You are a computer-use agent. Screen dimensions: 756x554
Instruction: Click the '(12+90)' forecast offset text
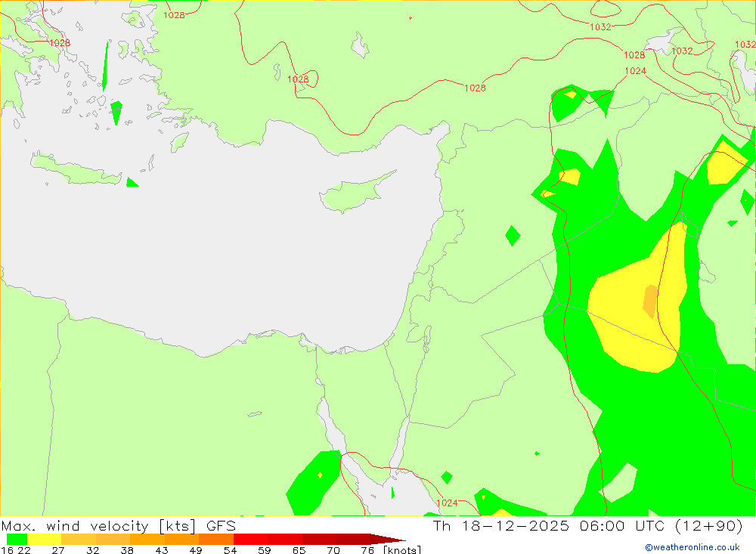[x=708, y=525]
